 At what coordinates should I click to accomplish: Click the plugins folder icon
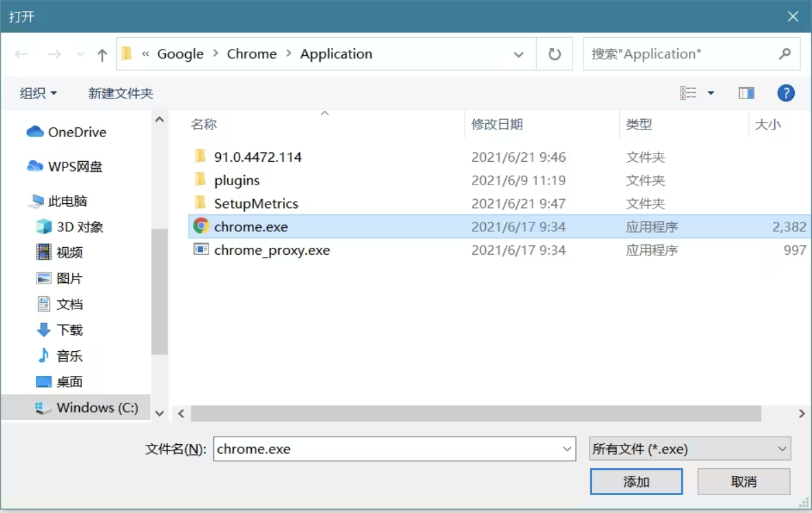200,179
